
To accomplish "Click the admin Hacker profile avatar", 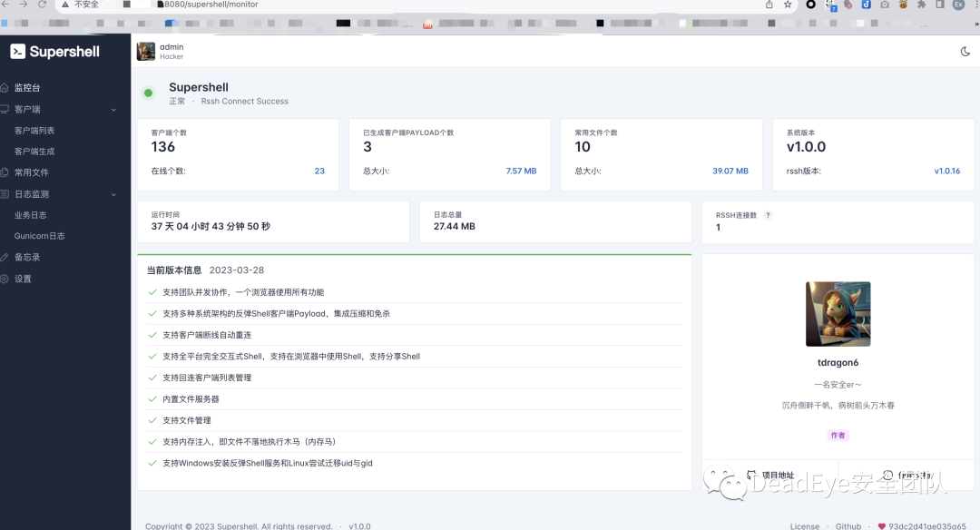I will pyautogui.click(x=145, y=52).
